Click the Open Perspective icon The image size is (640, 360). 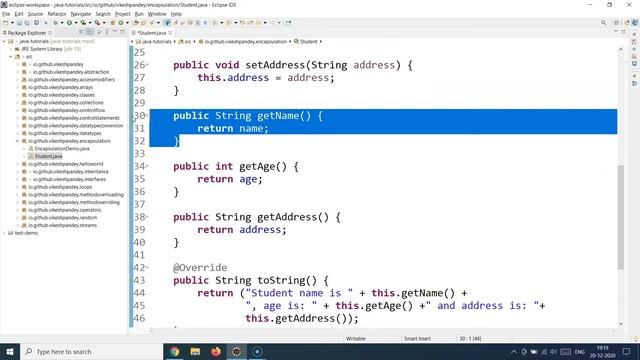click(617, 23)
